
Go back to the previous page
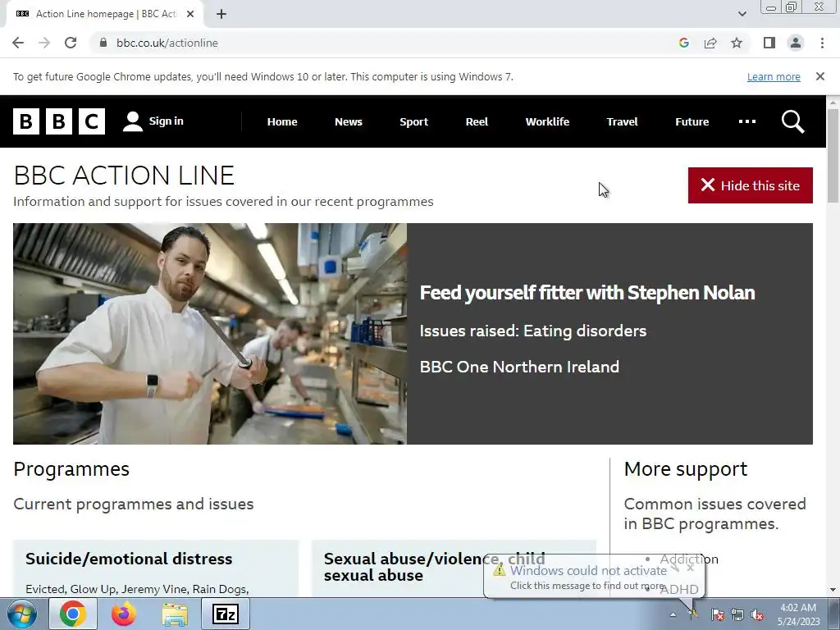coord(18,43)
